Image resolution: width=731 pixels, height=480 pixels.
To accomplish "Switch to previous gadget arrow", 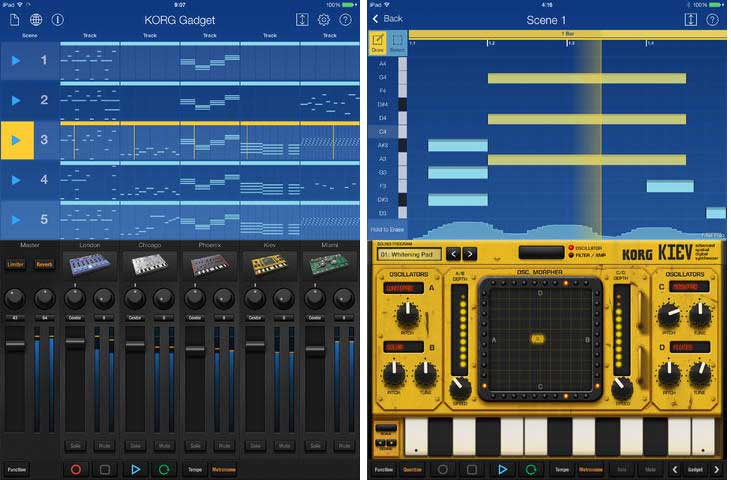I will 675,469.
